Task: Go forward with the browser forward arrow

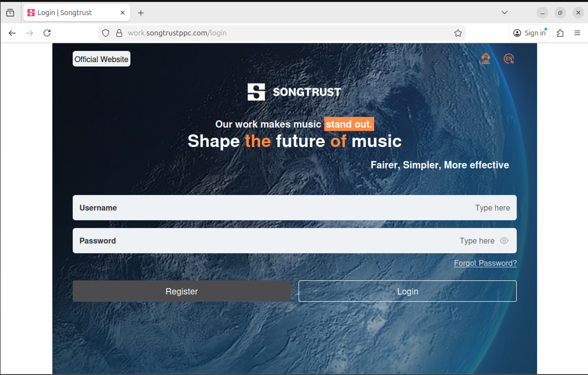Action: click(30, 33)
